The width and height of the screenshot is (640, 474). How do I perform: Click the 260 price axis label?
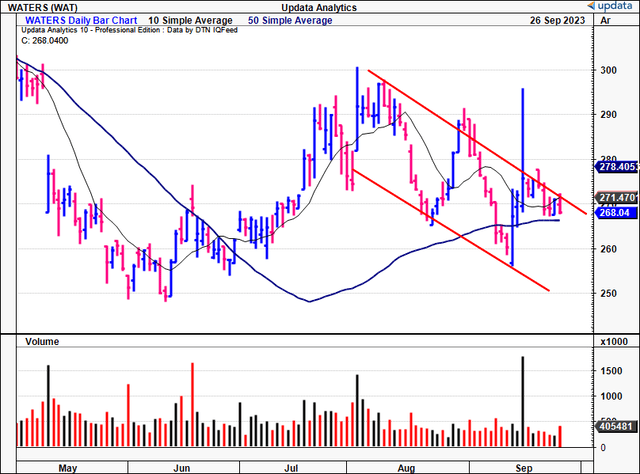tap(608, 249)
